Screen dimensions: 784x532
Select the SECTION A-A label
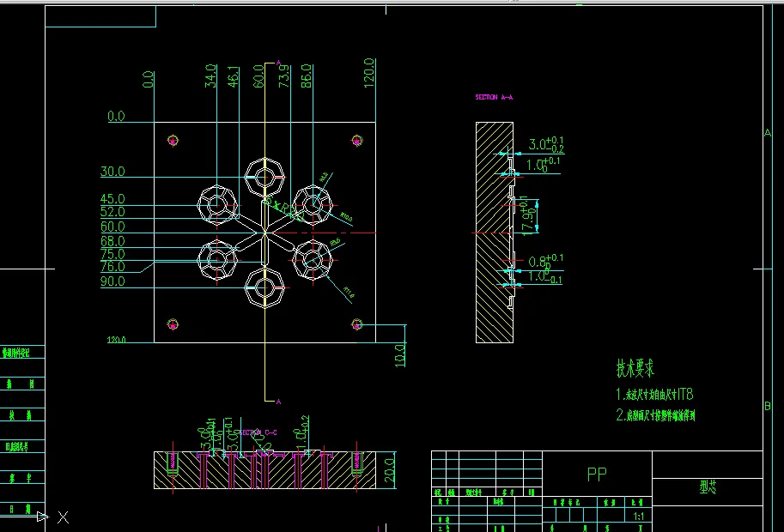[x=494, y=97]
